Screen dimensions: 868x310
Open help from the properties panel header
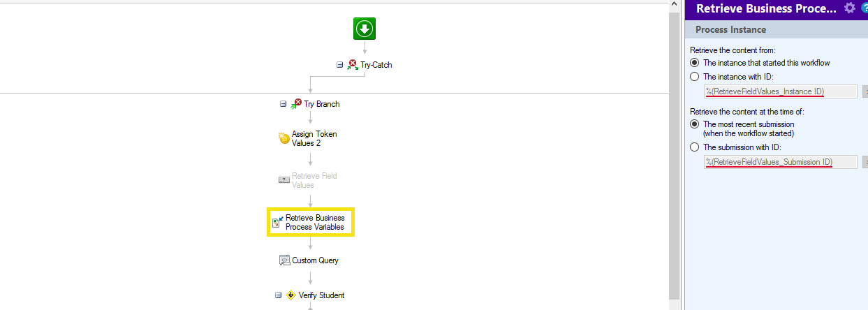click(864, 8)
